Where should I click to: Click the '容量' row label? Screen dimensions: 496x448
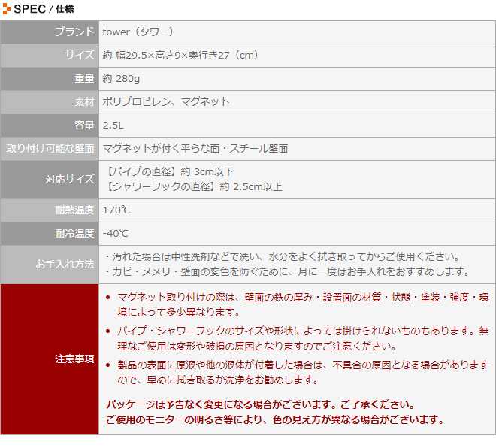click(84, 126)
